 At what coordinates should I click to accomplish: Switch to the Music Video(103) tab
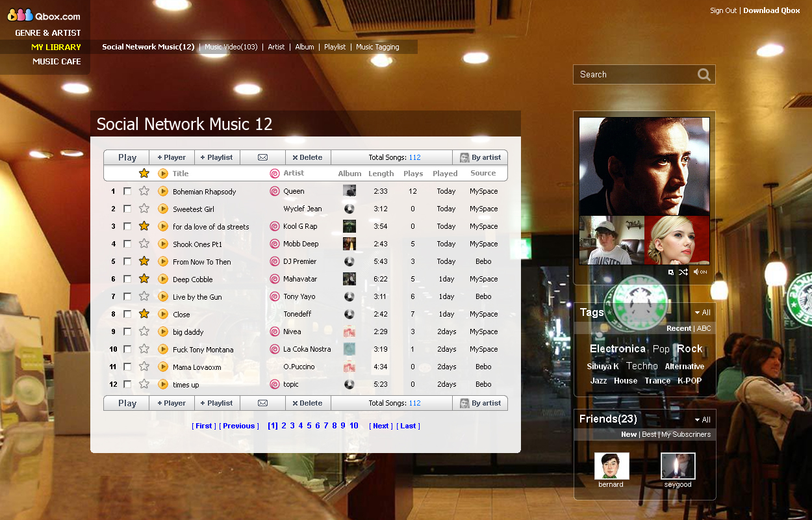pos(231,47)
